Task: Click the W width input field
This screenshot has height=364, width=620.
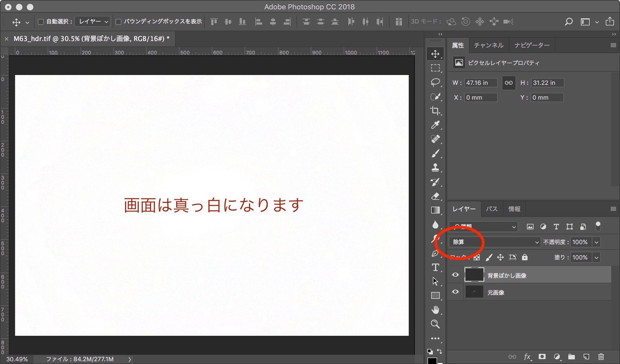Action: coord(480,83)
